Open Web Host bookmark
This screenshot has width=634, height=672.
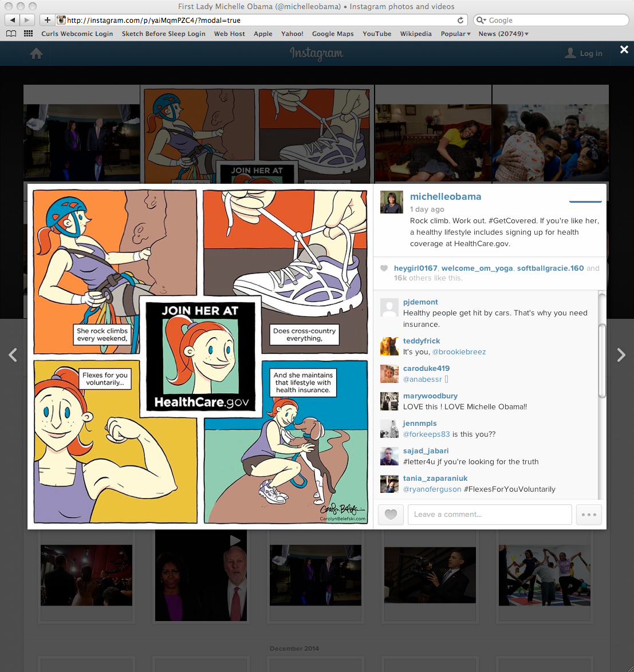tap(229, 34)
